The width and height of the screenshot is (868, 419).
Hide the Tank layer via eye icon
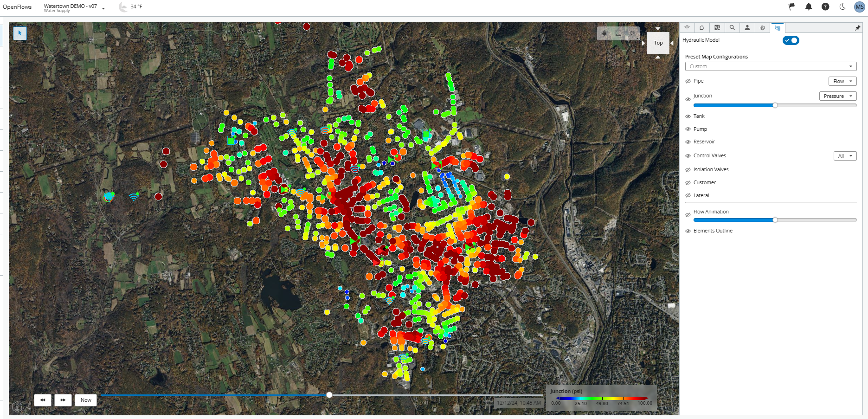[x=688, y=116]
